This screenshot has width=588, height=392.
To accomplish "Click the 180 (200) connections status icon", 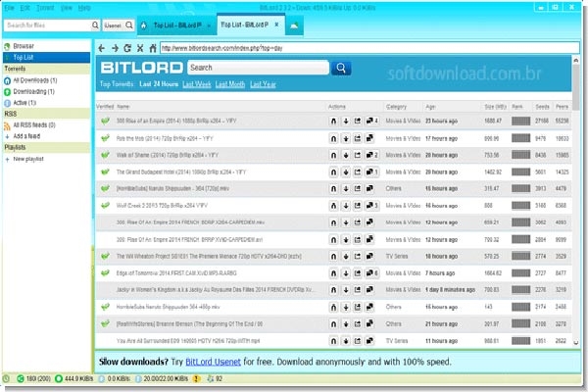I will 21,379.
